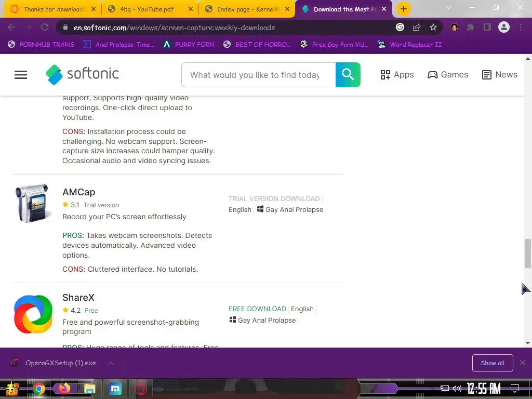Close the '4bq - YouTube.pdf' tab
This screenshot has height=399, width=532.
click(191, 9)
